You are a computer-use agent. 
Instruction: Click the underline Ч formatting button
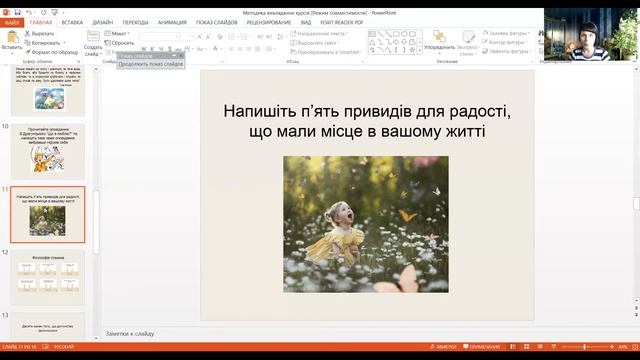(161, 49)
